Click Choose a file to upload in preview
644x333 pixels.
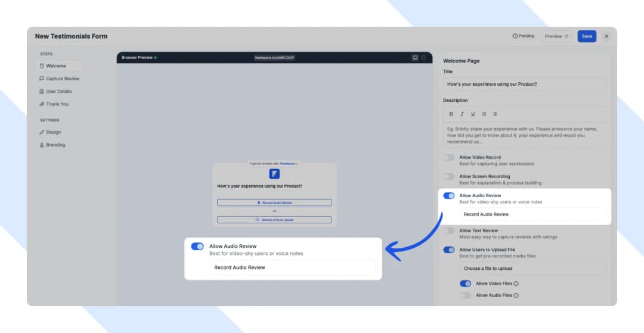pyautogui.click(x=274, y=220)
